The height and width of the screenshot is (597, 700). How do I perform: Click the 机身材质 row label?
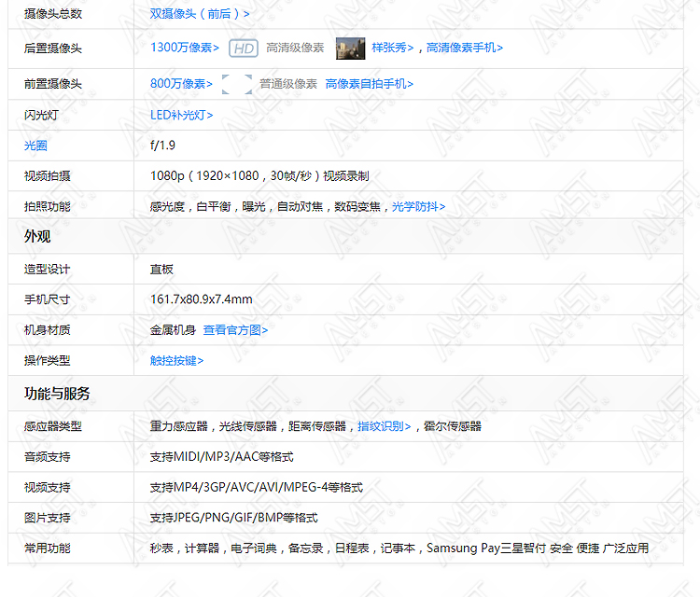point(48,330)
